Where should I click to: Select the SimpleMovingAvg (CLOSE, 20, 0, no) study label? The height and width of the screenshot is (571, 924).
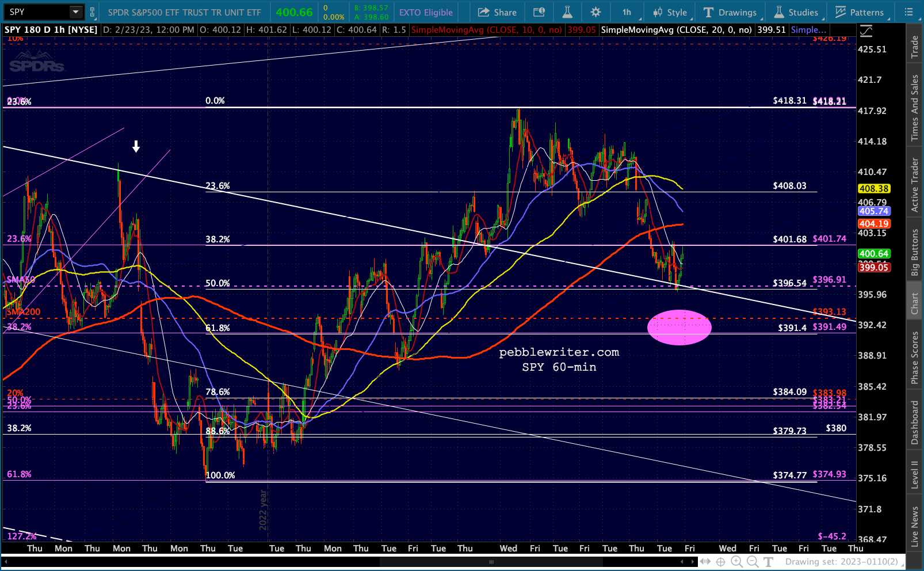[x=676, y=30]
